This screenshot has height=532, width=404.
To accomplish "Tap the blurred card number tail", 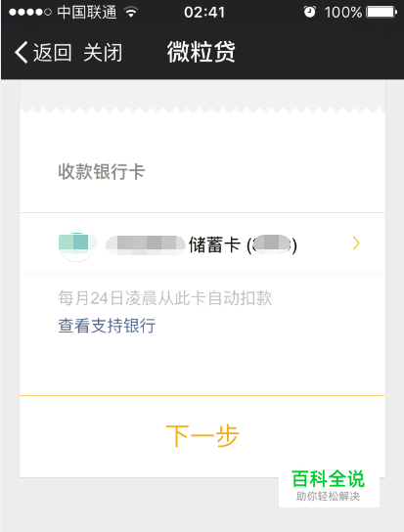I will click(x=272, y=244).
